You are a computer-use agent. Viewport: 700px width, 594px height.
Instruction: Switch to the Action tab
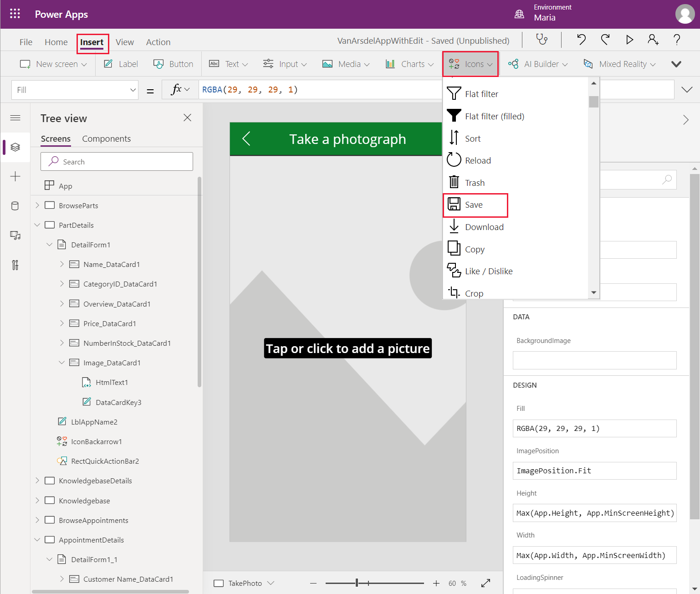pos(158,42)
